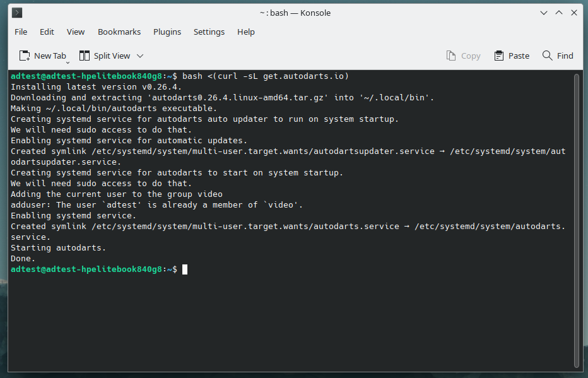Image resolution: width=588 pixels, height=378 pixels.
Task: Click the terminal vertical scrollbar
Action: click(x=577, y=221)
